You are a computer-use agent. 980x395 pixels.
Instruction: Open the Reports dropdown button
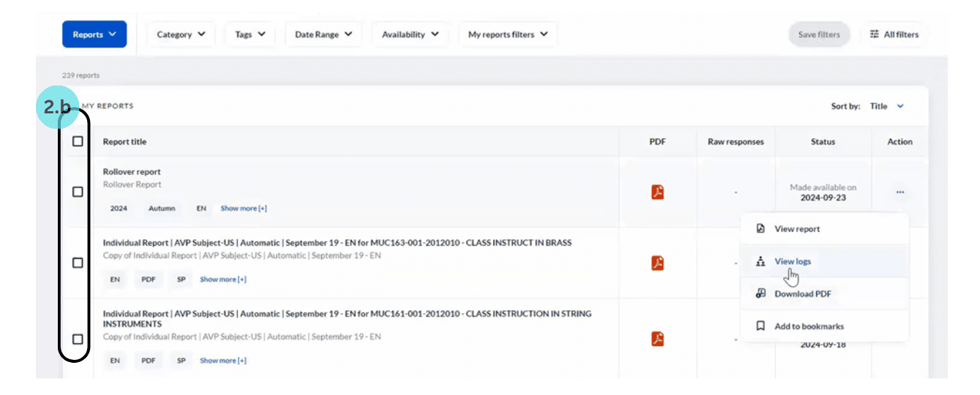click(94, 34)
